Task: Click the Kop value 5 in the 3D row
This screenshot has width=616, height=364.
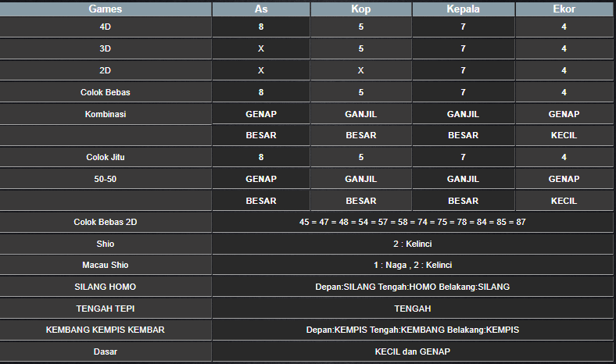Action: coord(360,48)
